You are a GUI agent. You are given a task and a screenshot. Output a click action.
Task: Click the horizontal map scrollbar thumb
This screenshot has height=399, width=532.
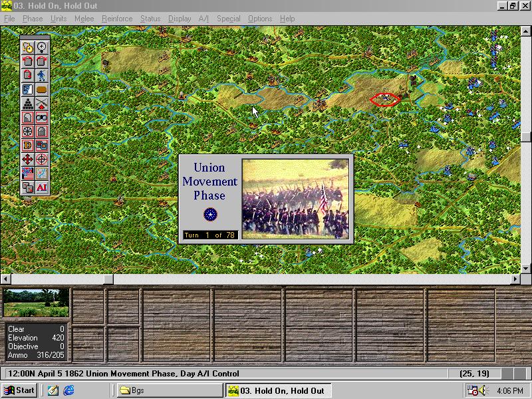pyautogui.click(x=61, y=279)
